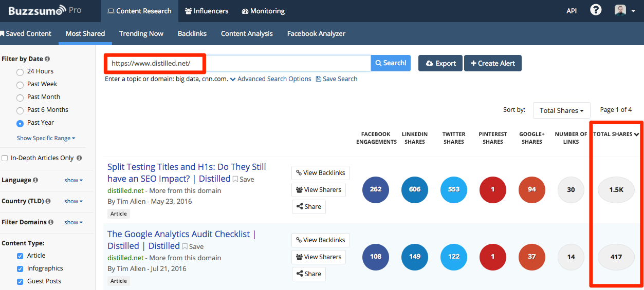Share the Split Testing Titles article
The width and height of the screenshot is (644, 290).
pos(308,207)
